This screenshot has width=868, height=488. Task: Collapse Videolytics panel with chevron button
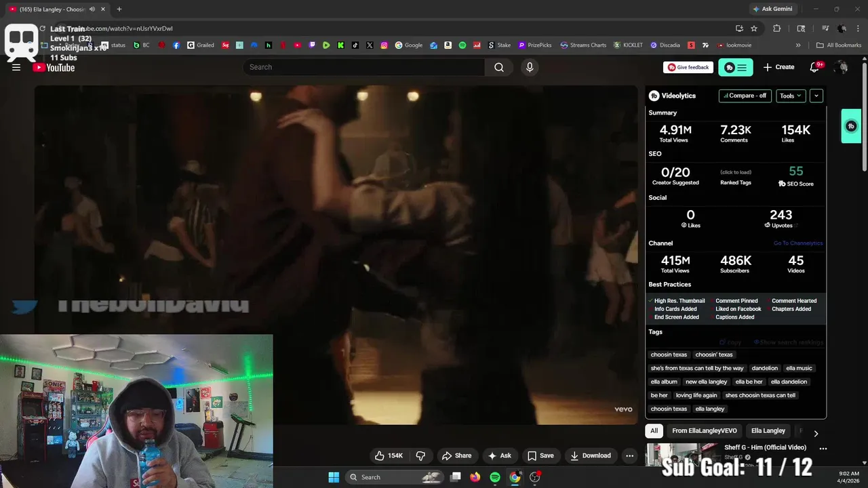[x=816, y=96]
